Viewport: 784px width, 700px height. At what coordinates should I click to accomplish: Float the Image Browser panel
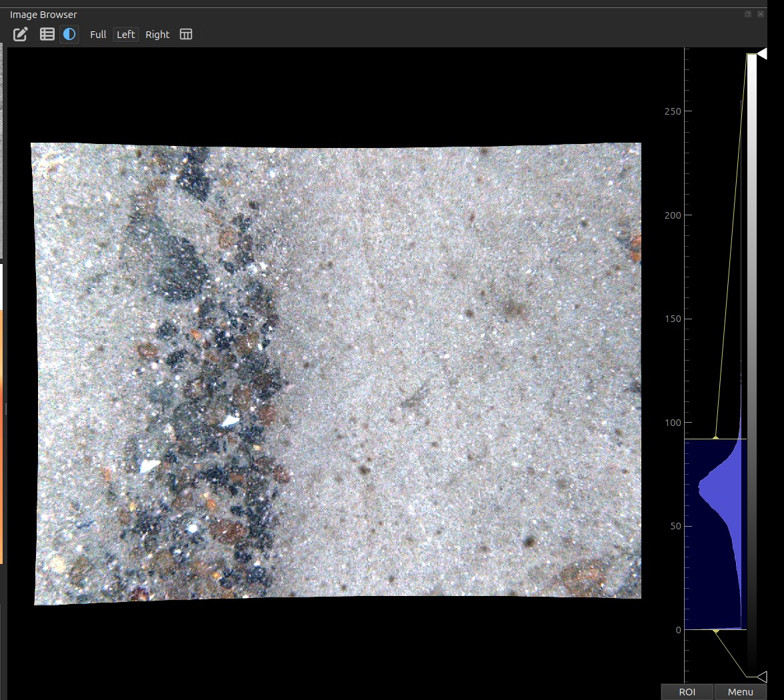(x=748, y=14)
